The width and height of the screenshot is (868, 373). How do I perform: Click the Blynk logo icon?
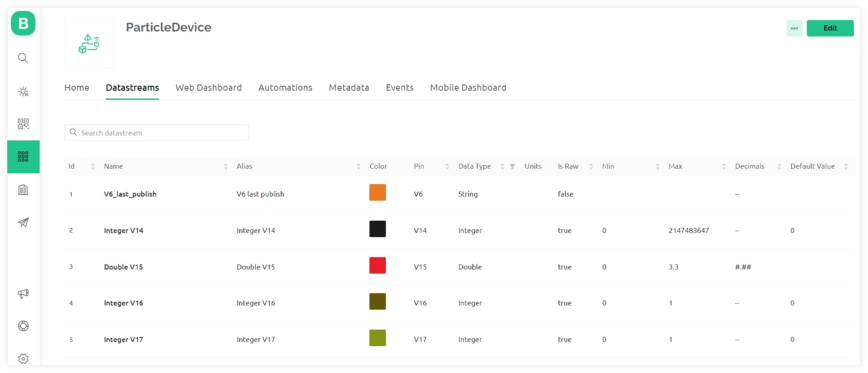pyautogui.click(x=23, y=23)
